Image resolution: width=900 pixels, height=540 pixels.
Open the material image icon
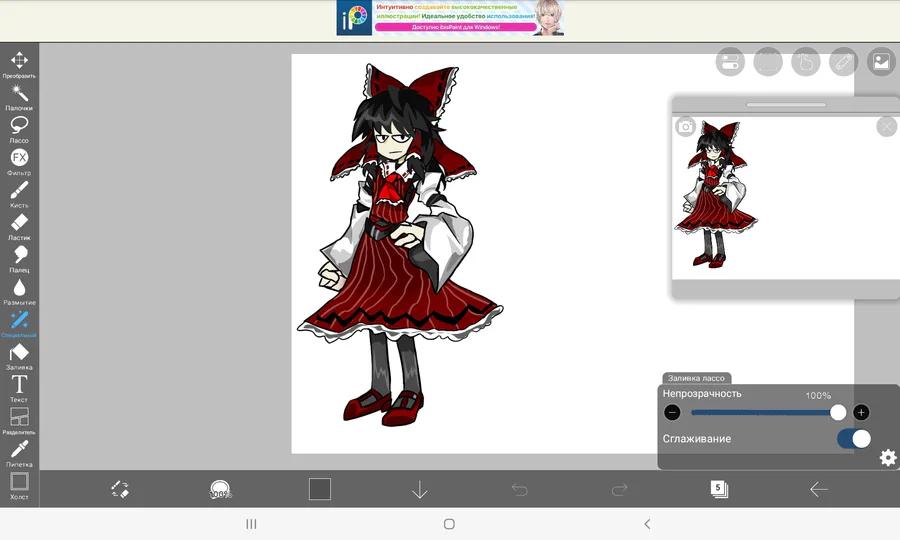coord(882,61)
